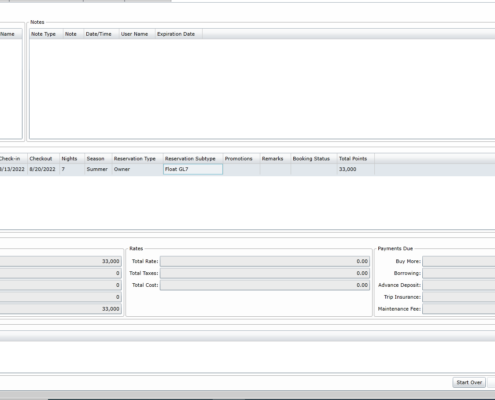The width and height of the screenshot is (495, 400).
Task: Select the Float GL7 reservation subtype cell
Action: pyautogui.click(x=193, y=169)
